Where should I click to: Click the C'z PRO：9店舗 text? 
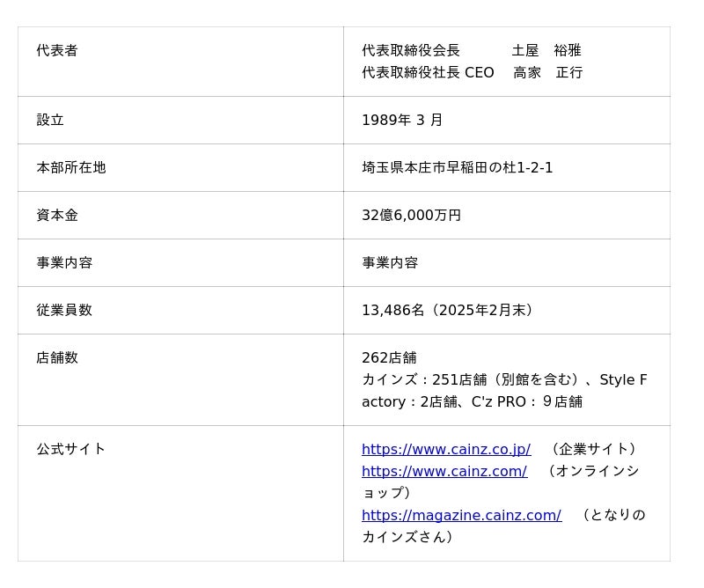[x=526, y=401]
